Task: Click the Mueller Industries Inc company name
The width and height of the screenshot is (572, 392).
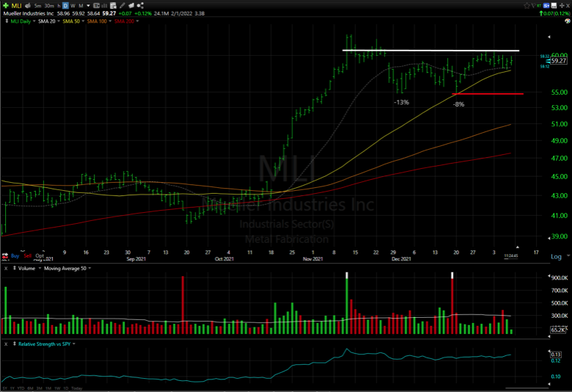Action: click(x=29, y=13)
